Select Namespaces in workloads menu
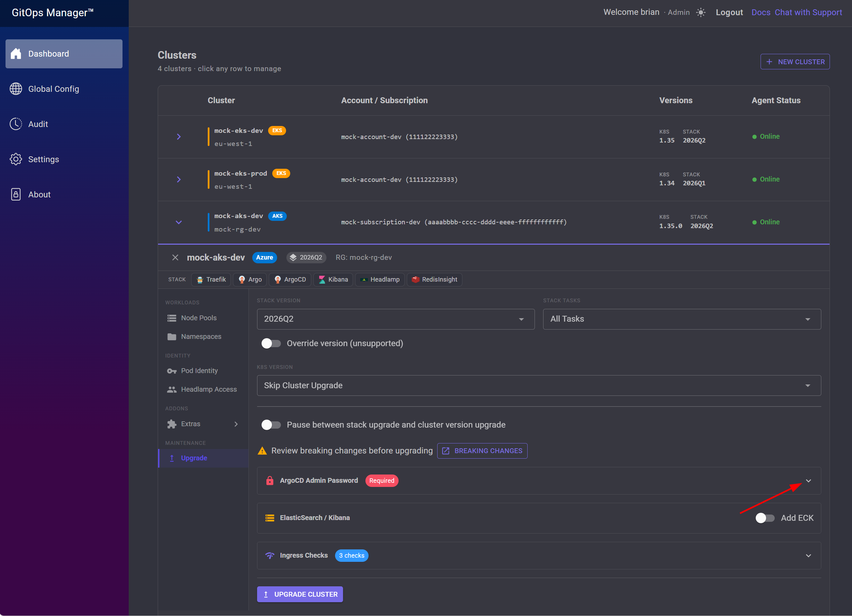852x616 pixels. (203, 337)
